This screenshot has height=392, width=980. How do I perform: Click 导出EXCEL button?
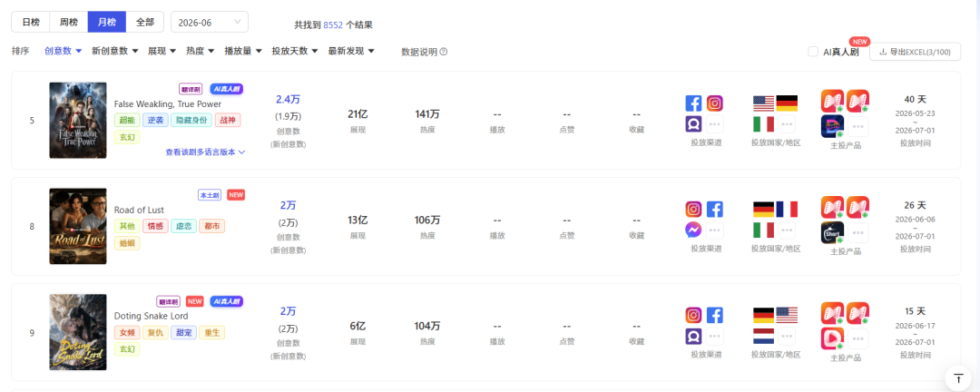915,52
